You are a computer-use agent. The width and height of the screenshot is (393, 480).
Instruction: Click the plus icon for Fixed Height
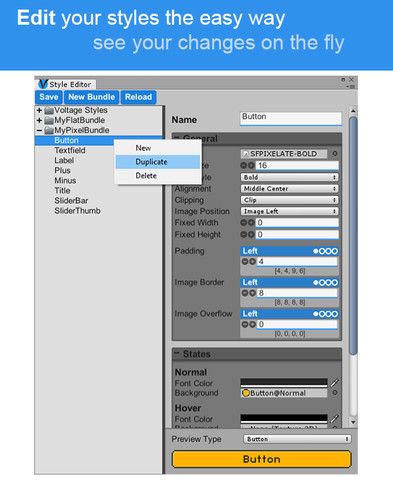coord(251,235)
